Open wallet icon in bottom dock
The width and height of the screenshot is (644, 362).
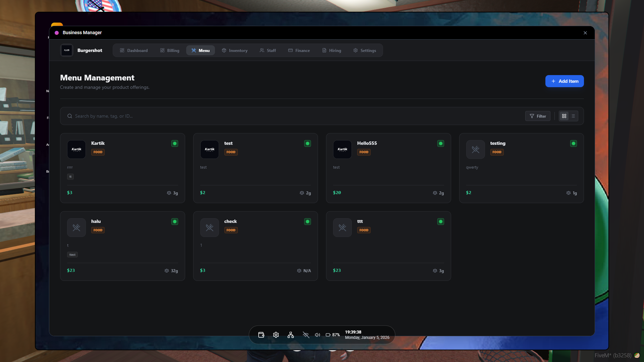(x=261, y=335)
